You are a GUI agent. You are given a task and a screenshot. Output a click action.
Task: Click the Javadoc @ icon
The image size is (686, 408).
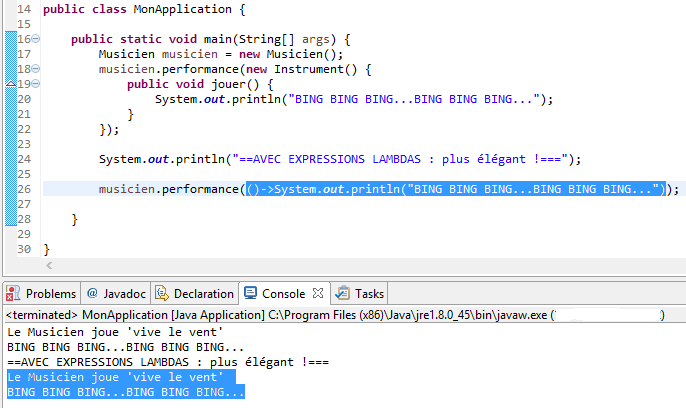92,294
